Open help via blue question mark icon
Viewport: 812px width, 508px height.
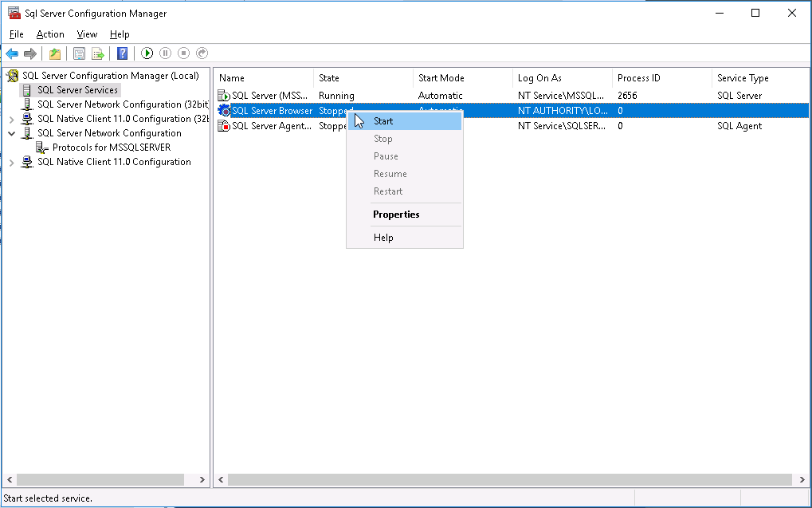(x=122, y=53)
